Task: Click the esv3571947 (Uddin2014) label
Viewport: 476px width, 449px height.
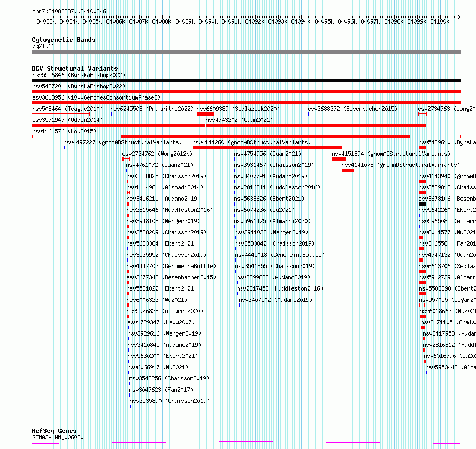Action: coord(67,120)
